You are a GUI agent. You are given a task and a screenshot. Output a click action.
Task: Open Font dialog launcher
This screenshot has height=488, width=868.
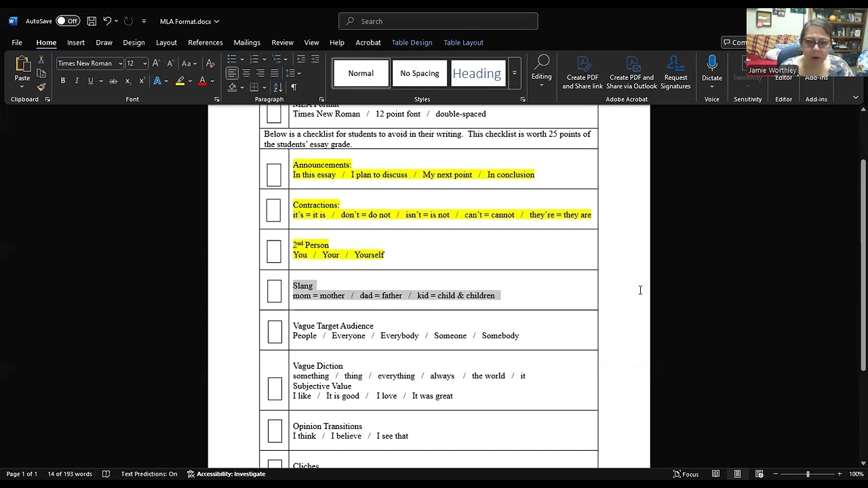click(x=217, y=99)
